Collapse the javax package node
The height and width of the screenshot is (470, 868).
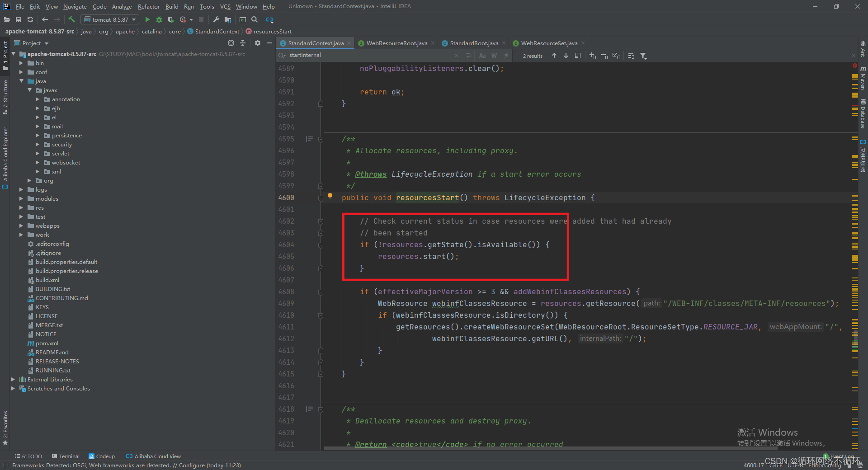click(30, 90)
